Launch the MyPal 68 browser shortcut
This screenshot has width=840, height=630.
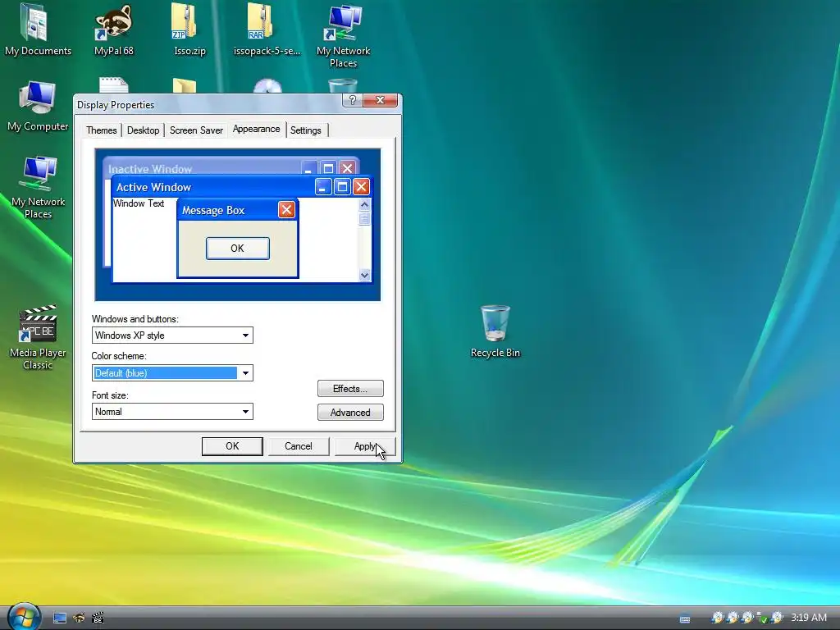pyautogui.click(x=113, y=30)
